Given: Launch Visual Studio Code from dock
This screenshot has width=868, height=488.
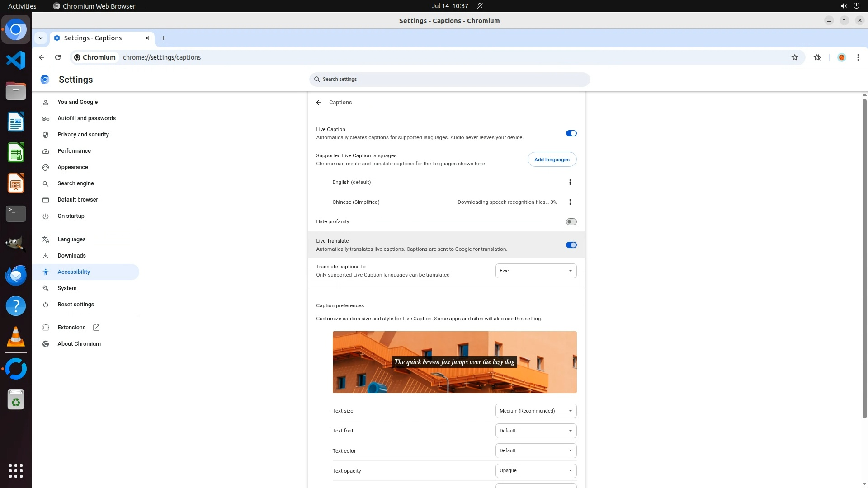Looking at the screenshot, I should [16, 60].
